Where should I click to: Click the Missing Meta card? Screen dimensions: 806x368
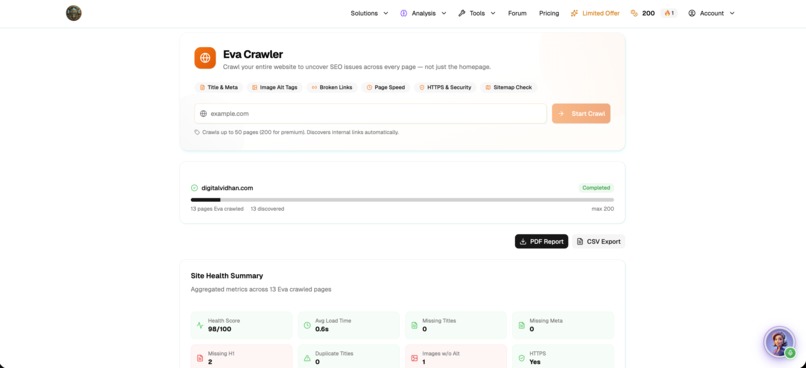click(563, 325)
